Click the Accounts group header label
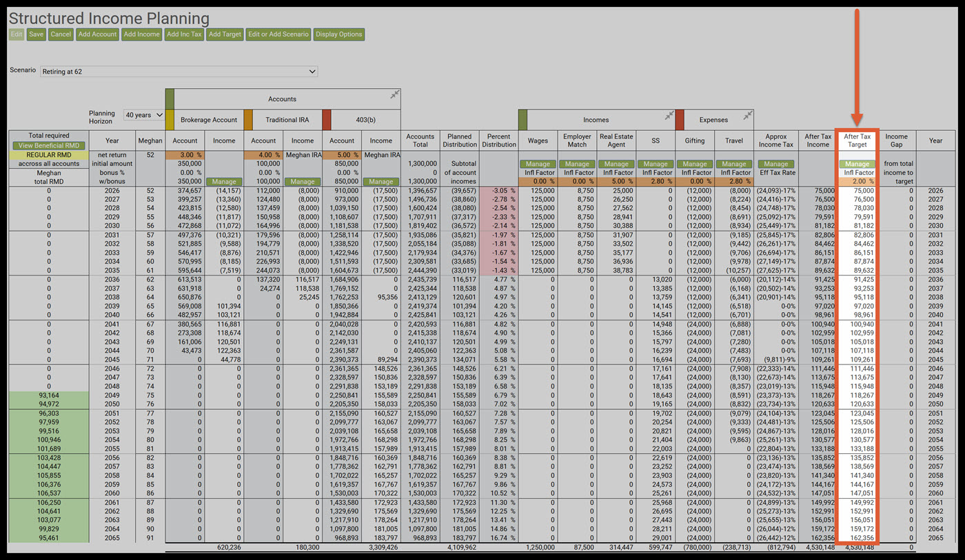The image size is (965, 560). tap(283, 99)
